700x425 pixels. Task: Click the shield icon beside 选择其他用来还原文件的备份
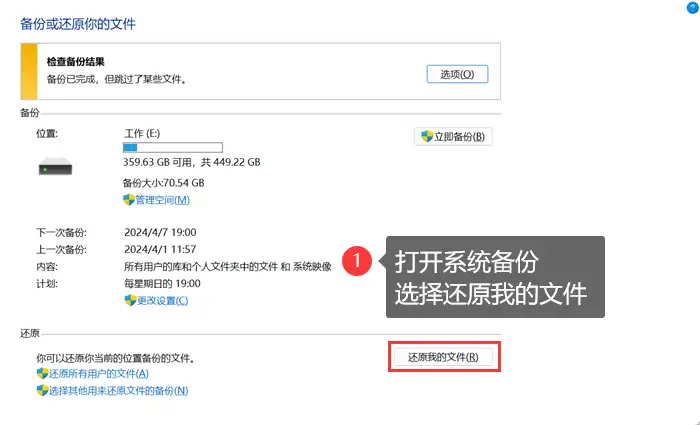(42, 391)
